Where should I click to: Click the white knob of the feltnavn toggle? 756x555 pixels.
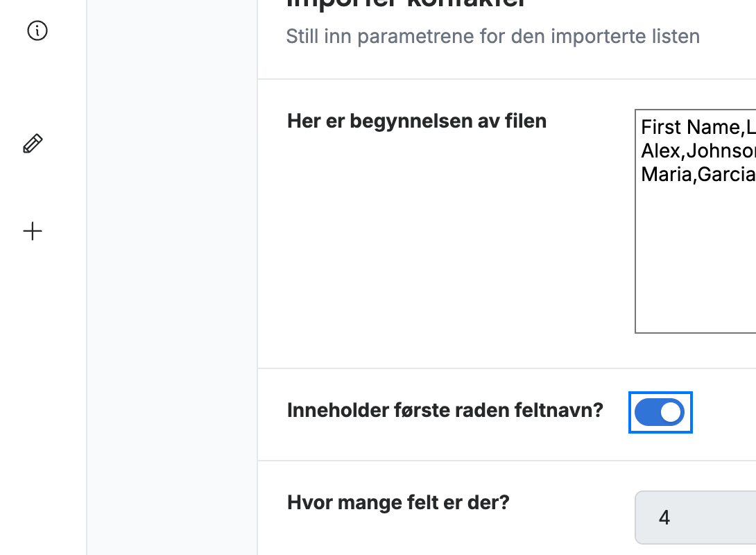(x=671, y=412)
